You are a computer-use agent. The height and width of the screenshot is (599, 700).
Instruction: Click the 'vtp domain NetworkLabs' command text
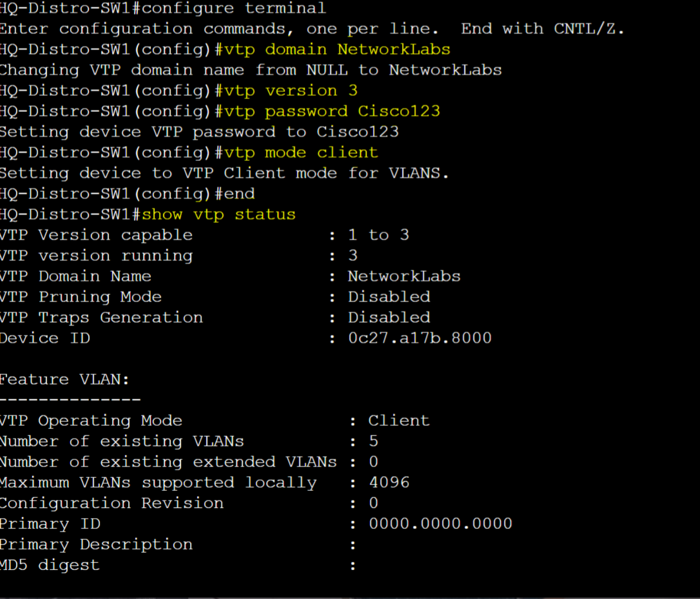(337, 50)
